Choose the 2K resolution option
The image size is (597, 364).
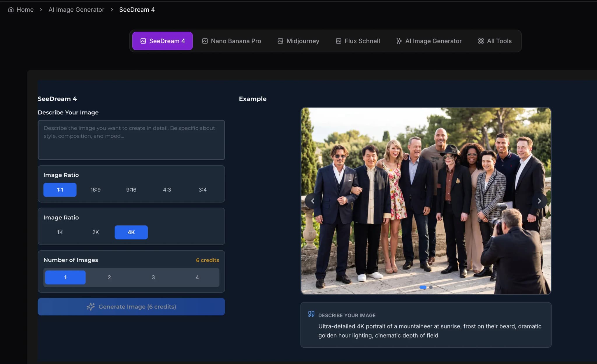pos(95,232)
